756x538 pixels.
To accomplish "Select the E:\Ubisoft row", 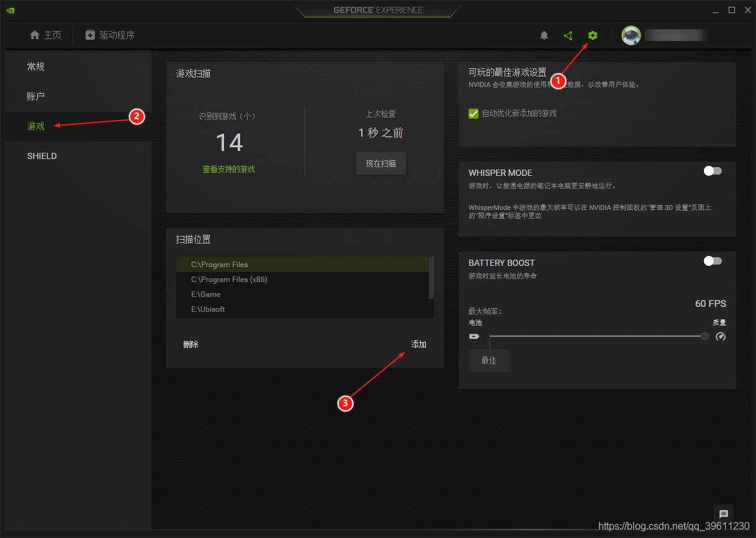I will 302,309.
